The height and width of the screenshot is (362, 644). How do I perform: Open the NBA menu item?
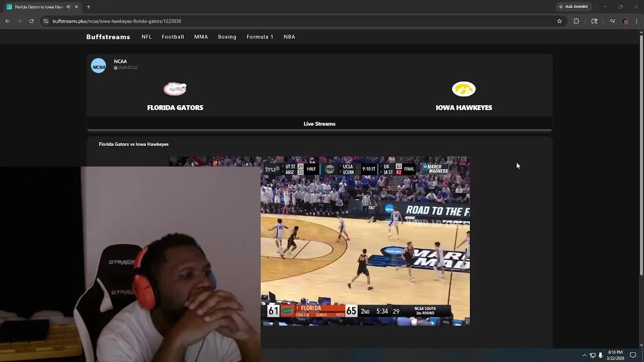pyautogui.click(x=289, y=37)
